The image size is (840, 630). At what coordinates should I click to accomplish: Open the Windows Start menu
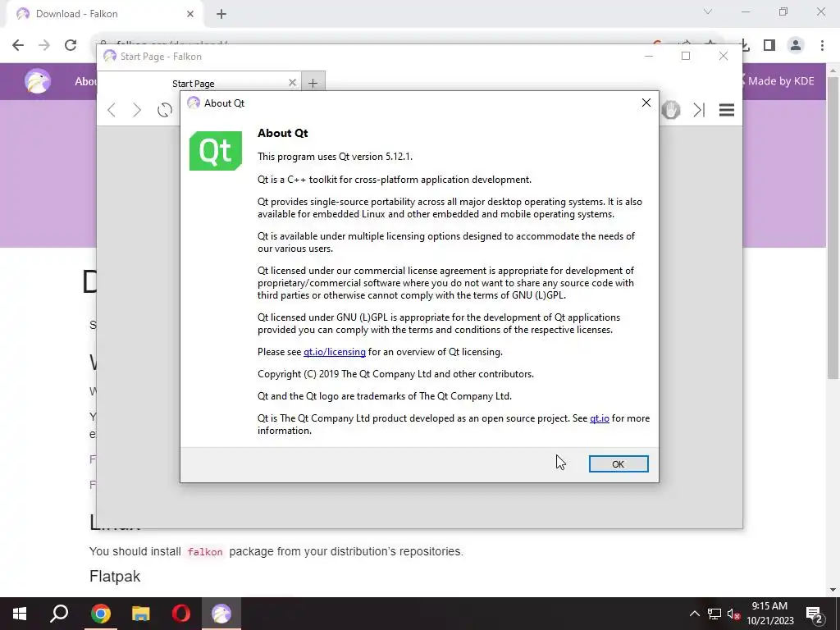tap(20, 614)
